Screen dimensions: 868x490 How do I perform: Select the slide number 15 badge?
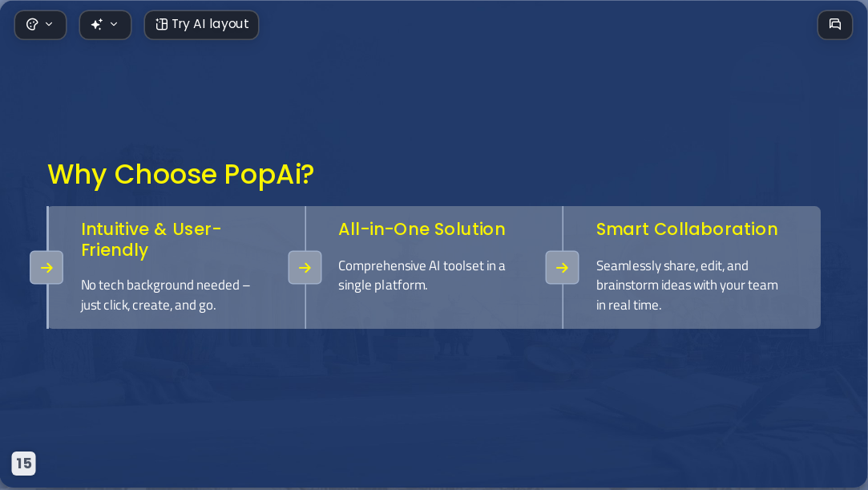point(24,464)
